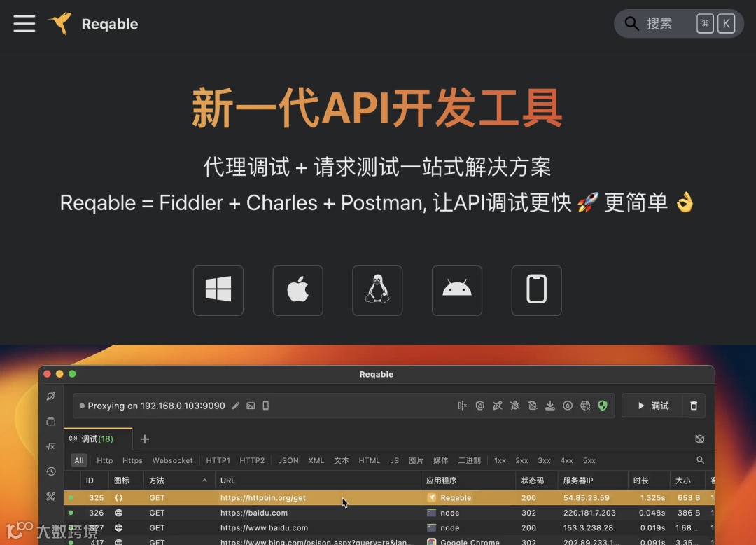Click the 时长 column header
This screenshot has width=756, height=545.
click(x=641, y=481)
